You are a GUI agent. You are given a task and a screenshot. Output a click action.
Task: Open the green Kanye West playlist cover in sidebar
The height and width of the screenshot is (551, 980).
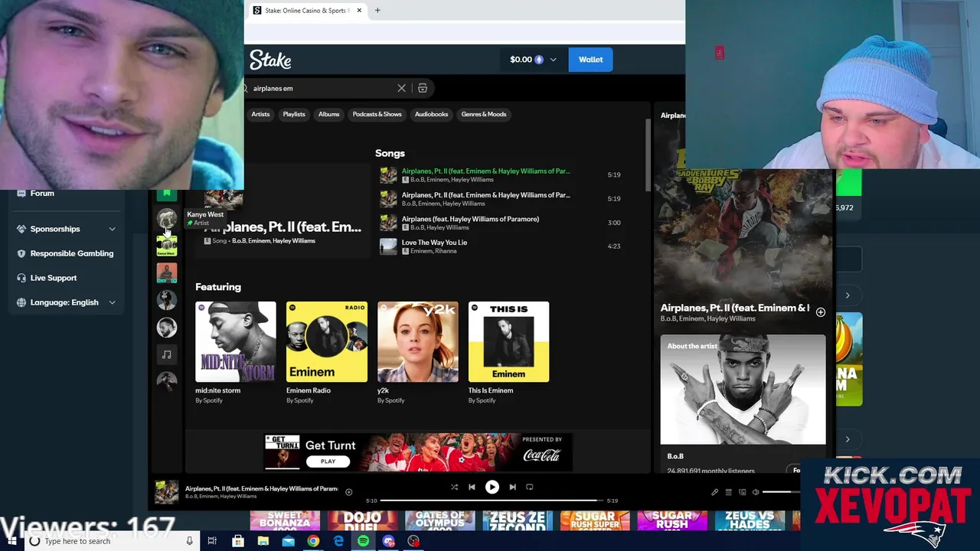(x=166, y=246)
